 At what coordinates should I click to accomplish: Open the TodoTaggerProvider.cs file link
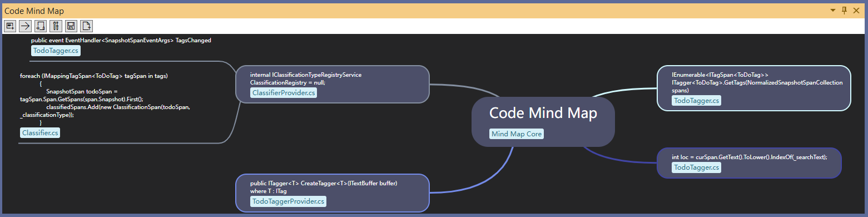pyautogui.click(x=288, y=201)
